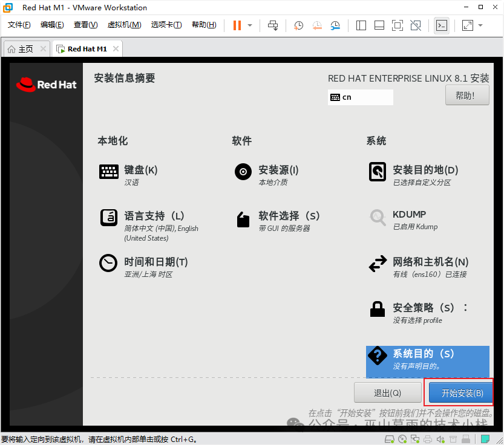Click the sound device icon in status bar

click(x=439, y=439)
